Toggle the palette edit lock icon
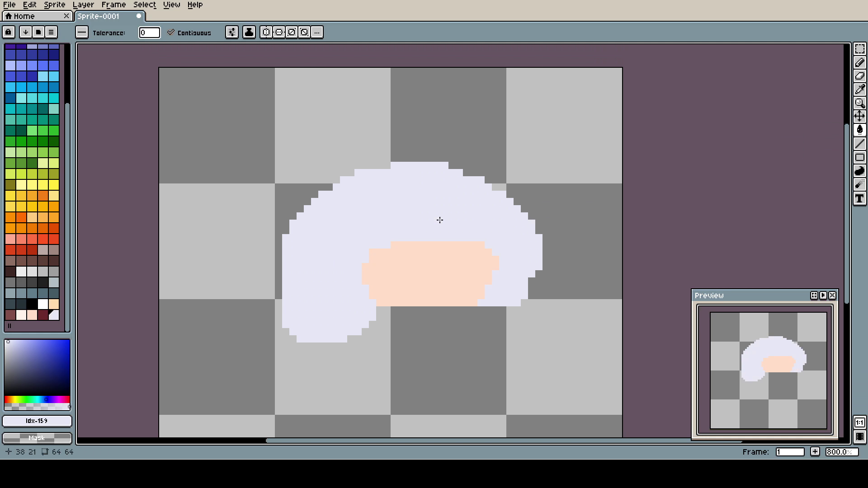868x488 pixels. point(8,32)
